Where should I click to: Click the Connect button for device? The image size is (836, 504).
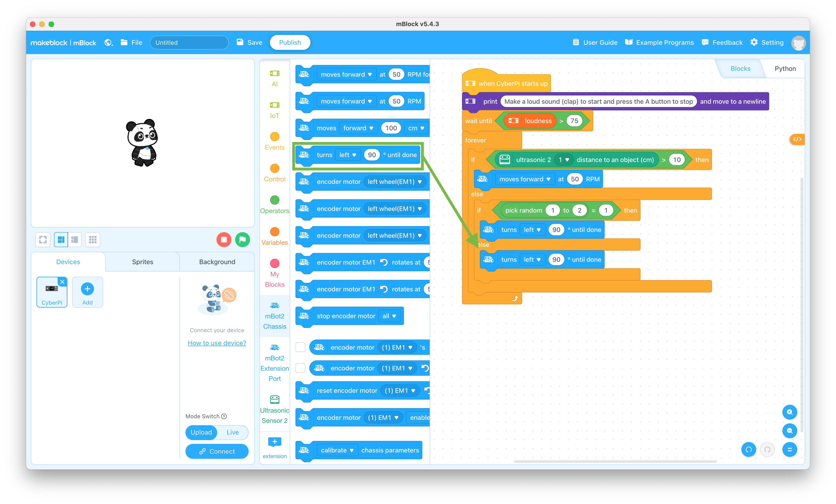[216, 451]
